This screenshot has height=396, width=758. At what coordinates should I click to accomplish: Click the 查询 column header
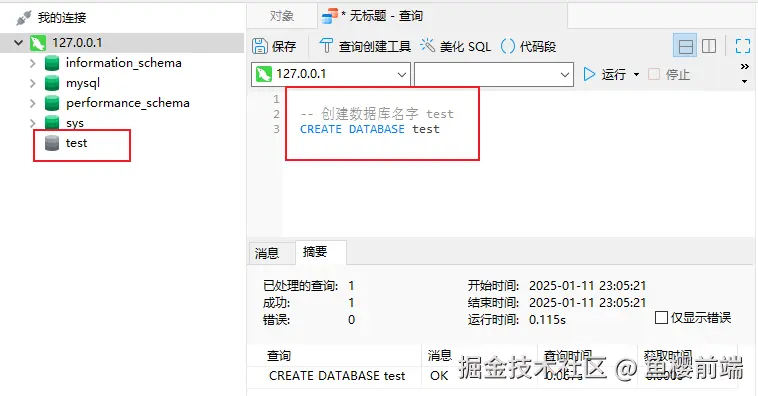coord(279,356)
